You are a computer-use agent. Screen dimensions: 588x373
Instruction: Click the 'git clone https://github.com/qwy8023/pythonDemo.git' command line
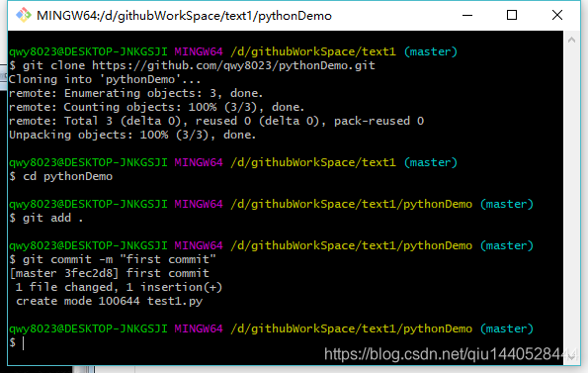(192, 65)
